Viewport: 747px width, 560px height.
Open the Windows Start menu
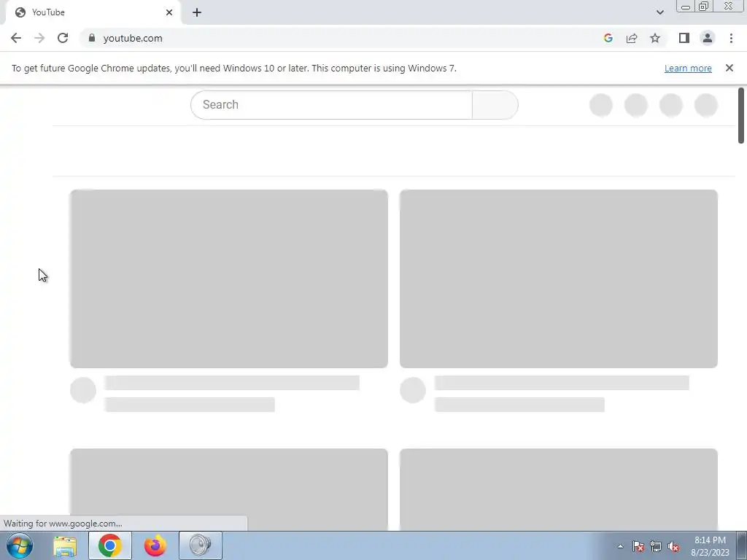coord(20,545)
